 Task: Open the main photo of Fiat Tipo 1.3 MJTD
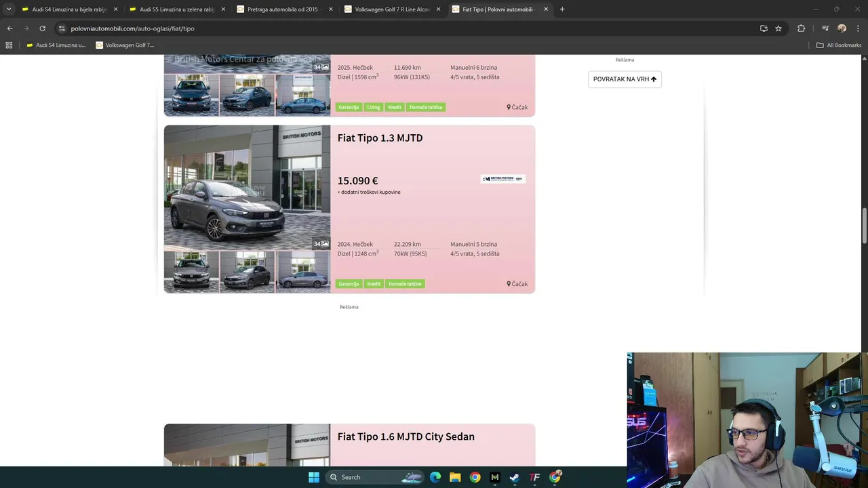click(247, 188)
